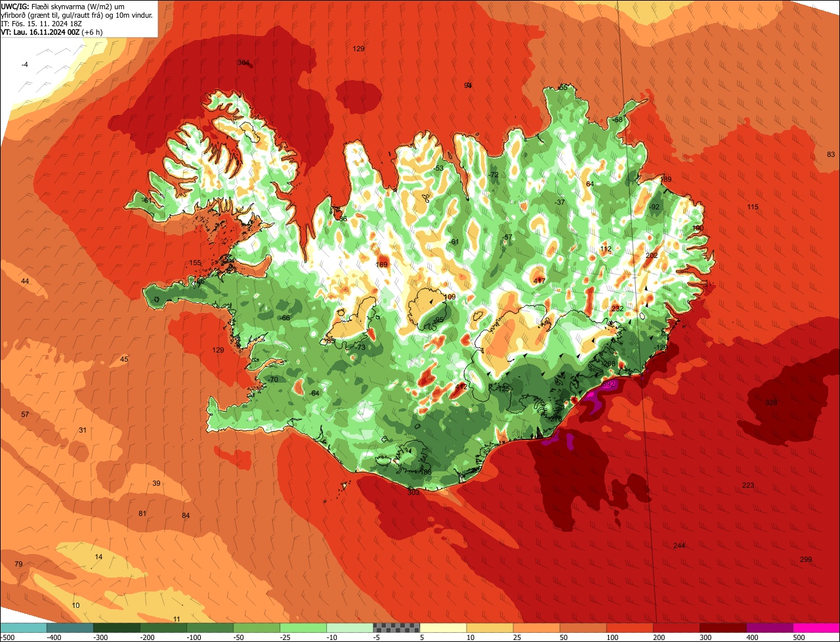Viewport: 840px width, 642px height.
Task: Click the "223" value on the map
Action: [x=748, y=485]
